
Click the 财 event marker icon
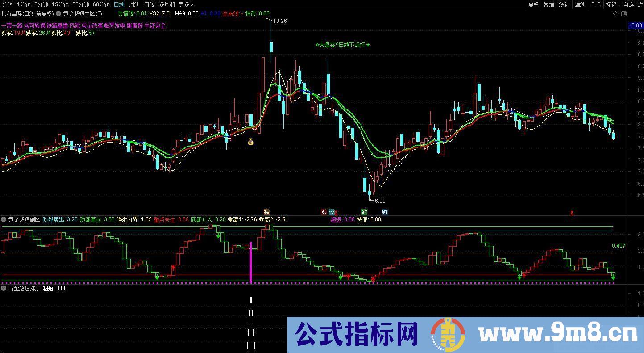(385, 212)
